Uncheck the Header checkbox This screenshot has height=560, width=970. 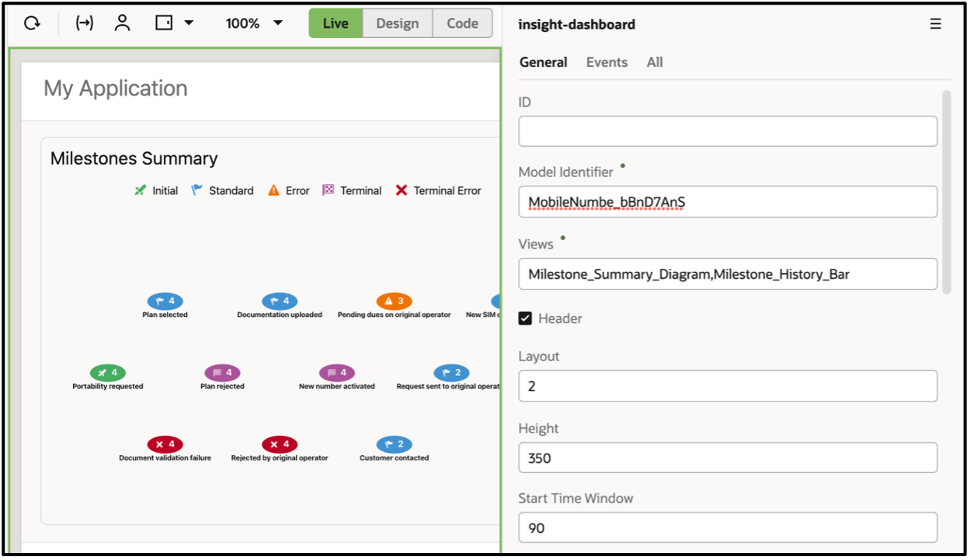coord(525,318)
